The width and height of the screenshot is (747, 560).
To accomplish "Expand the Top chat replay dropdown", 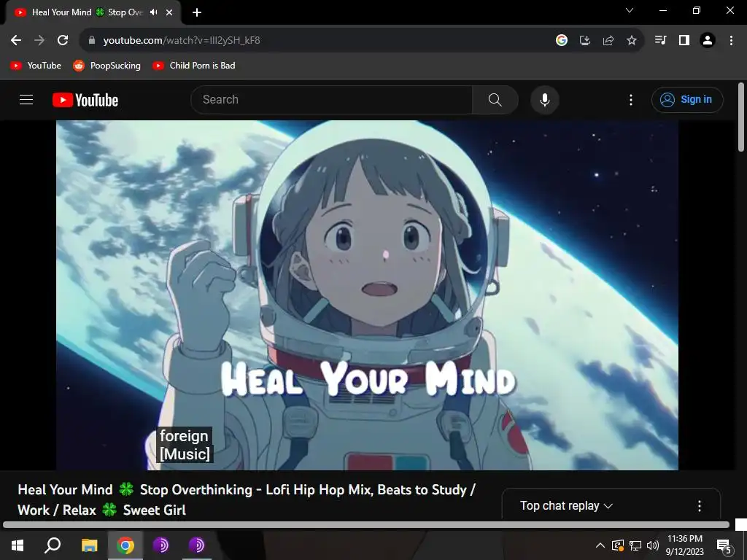I will coord(566,506).
